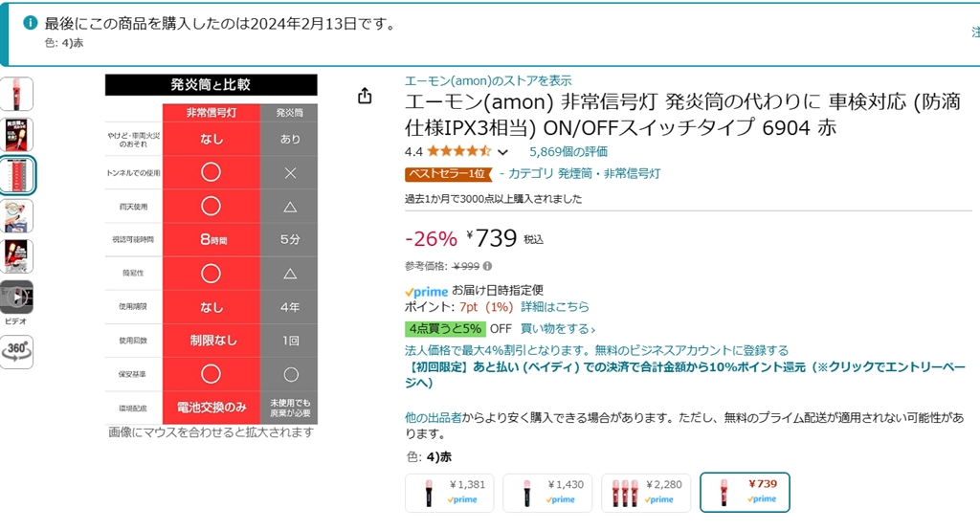
Task: Click the -26% discount text
Action: [x=432, y=239]
